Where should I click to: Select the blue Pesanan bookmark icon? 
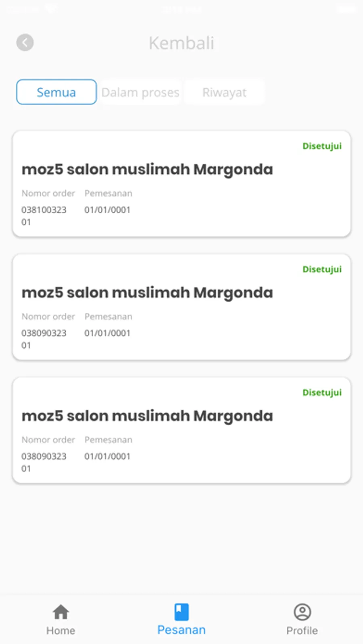(181, 612)
